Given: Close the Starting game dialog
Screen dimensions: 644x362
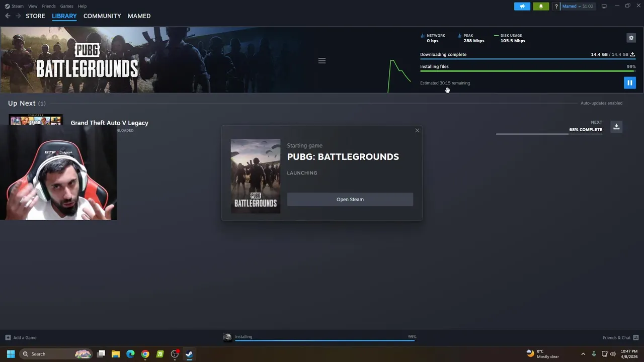Looking at the screenshot, I should (x=417, y=131).
